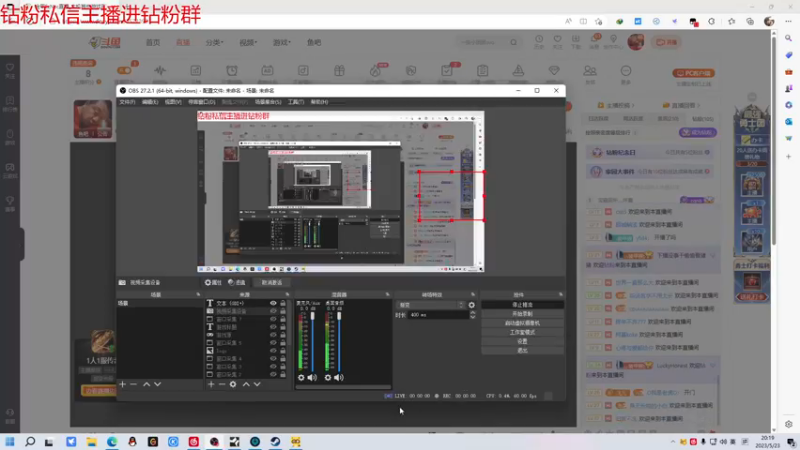Remove the selected scene with minus icon
The image size is (800, 450).
134,384
